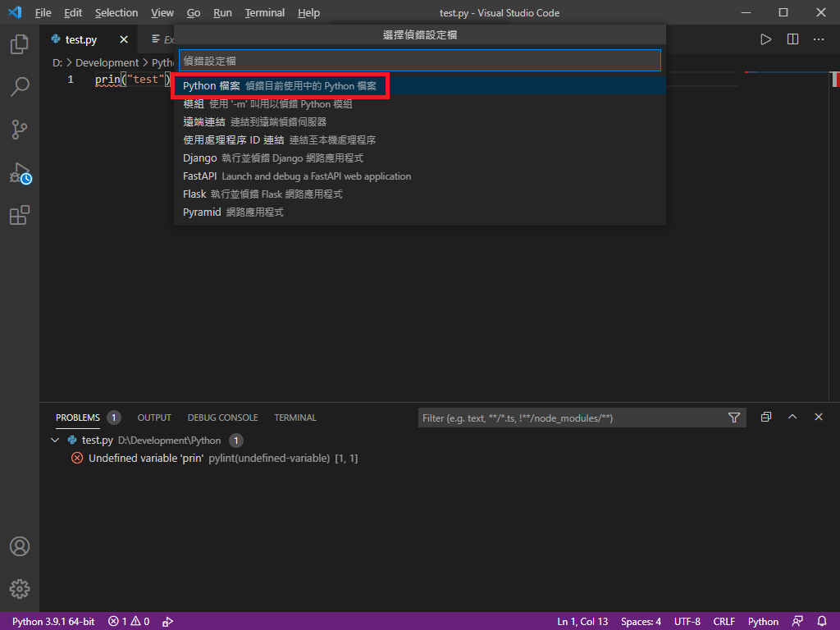Select the 遠端連結 debug configuration
The height and width of the screenshot is (630, 840).
[x=420, y=122]
